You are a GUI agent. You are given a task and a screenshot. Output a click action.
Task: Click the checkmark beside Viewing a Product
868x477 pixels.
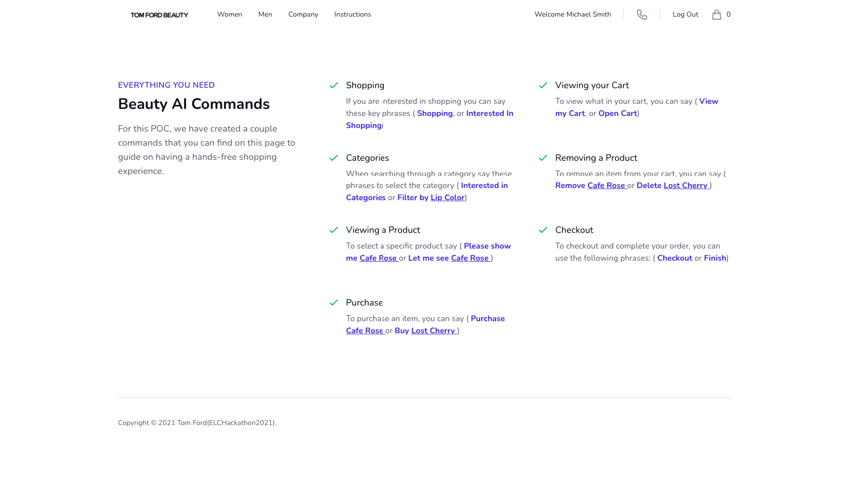coord(334,229)
